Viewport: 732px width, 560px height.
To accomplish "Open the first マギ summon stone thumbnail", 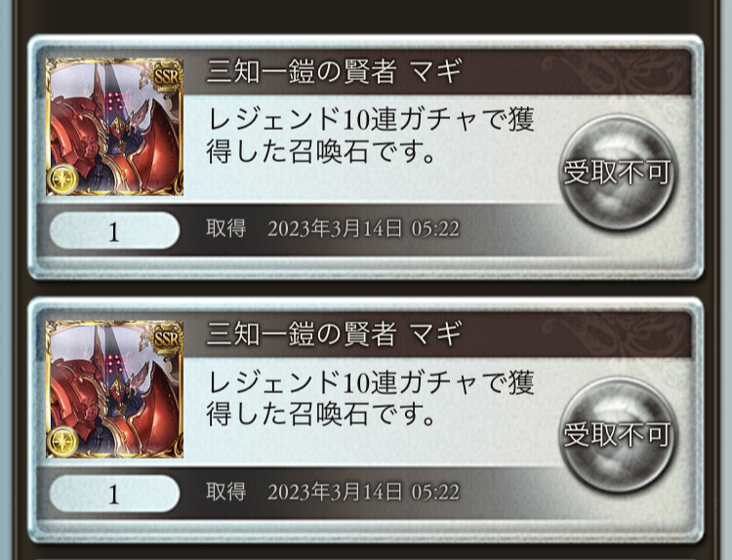I will [114, 127].
